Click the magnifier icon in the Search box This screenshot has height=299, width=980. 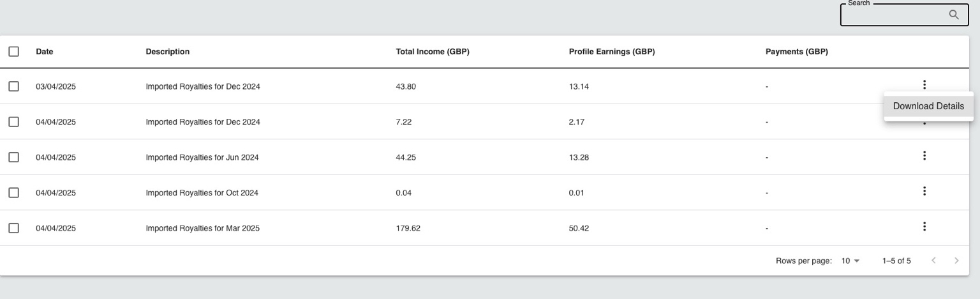click(954, 15)
